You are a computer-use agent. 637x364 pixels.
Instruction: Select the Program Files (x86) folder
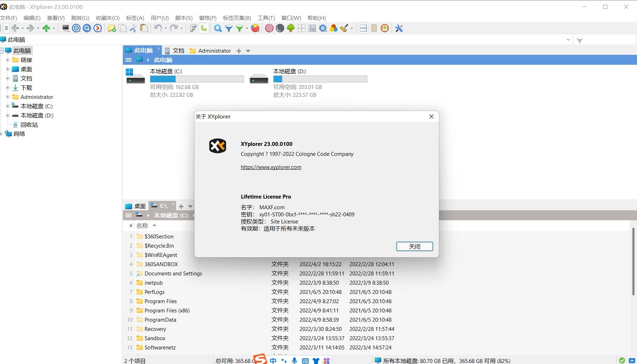(167, 311)
